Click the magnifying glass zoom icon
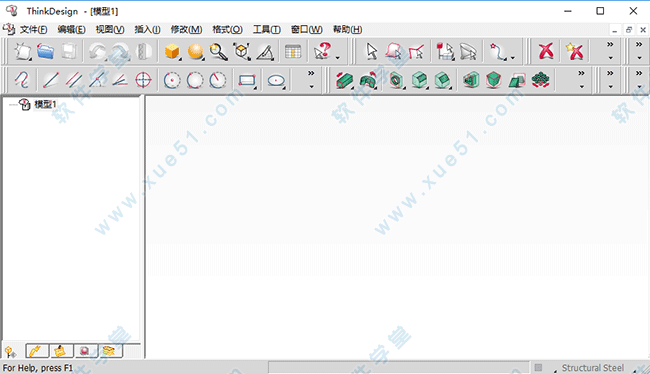 (218, 51)
